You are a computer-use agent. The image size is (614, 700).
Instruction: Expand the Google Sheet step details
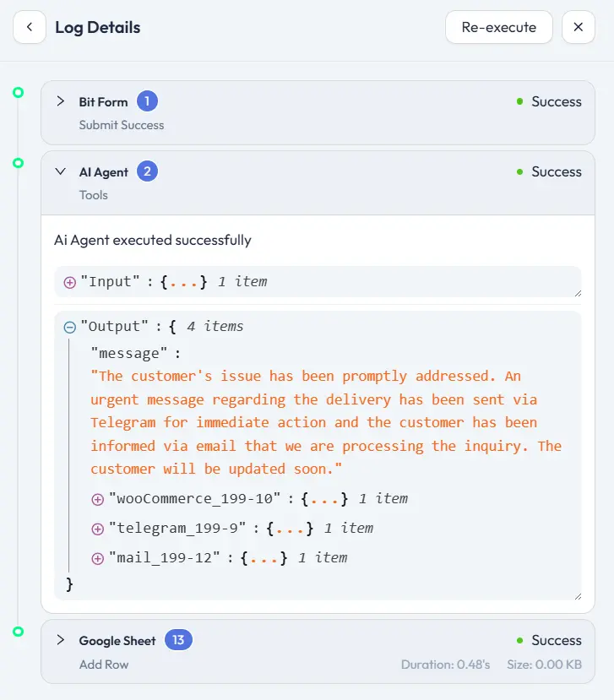(60, 641)
